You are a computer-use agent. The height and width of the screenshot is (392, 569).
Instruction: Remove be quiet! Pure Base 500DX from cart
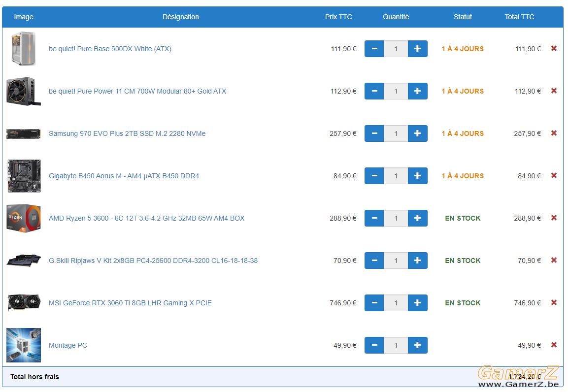pyautogui.click(x=554, y=48)
